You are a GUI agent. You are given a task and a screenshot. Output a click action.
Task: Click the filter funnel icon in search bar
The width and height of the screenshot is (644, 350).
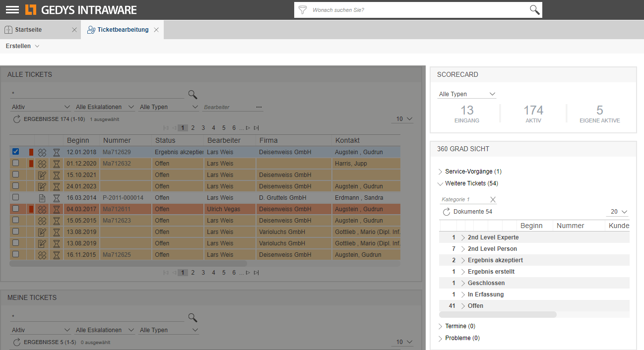pos(302,10)
